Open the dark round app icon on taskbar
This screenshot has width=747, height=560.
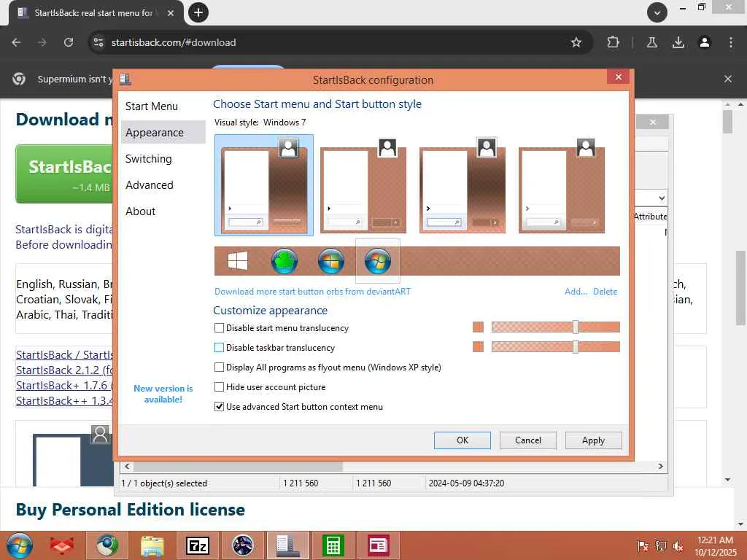click(x=242, y=545)
